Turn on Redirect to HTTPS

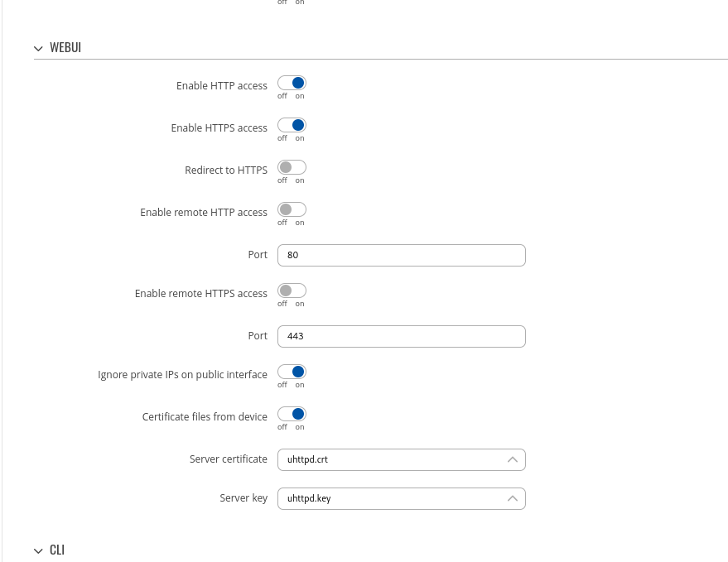(292, 167)
